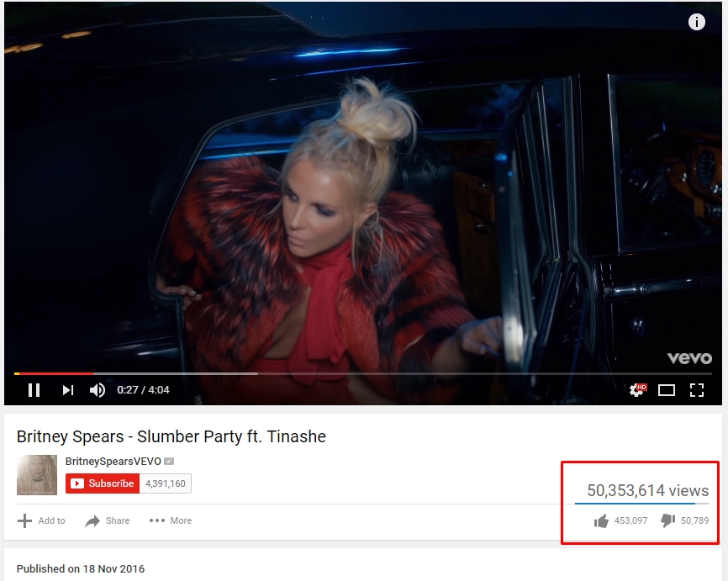Click the 0:27 / 4:04 time display
The height and width of the screenshot is (581, 728).
(143, 389)
